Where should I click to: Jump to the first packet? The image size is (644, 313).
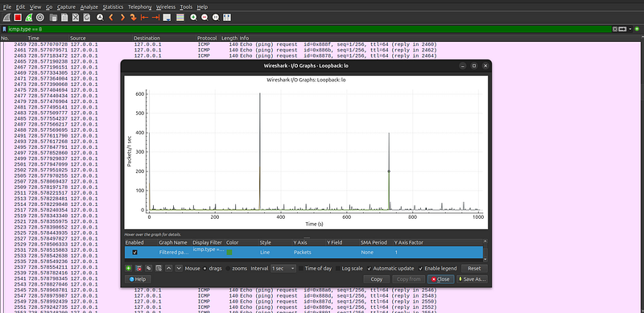(x=144, y=17)
